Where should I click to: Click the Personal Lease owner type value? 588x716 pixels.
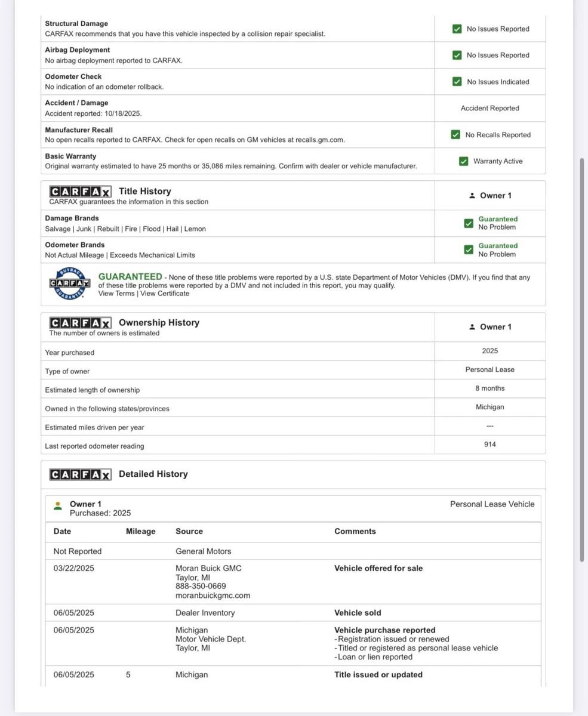pos(490,370)
